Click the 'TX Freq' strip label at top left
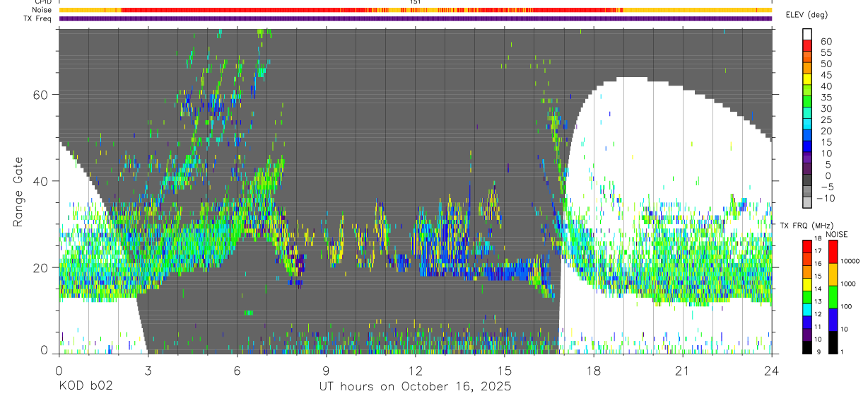The height and width of the screenshot is (401, 868). coord(39,18)
